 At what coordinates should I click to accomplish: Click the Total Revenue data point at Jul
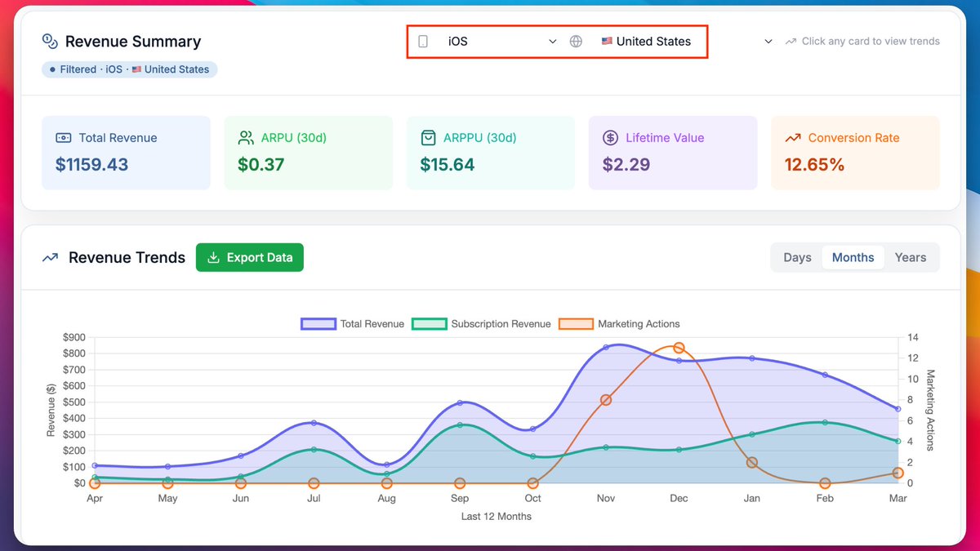314,423
